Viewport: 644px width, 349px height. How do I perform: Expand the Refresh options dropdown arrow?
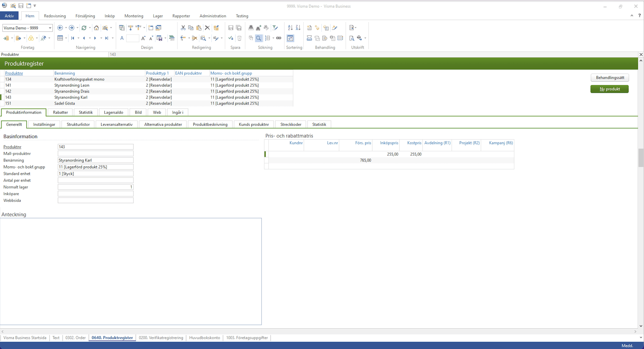click(x=90, y=28)
